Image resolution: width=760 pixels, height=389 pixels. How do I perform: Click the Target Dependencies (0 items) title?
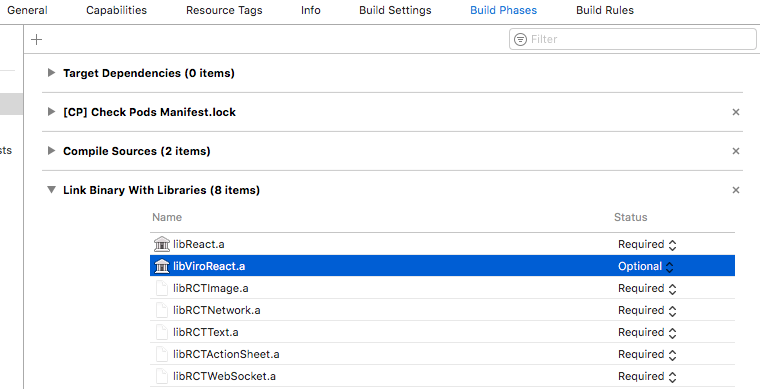coord(149,73)
